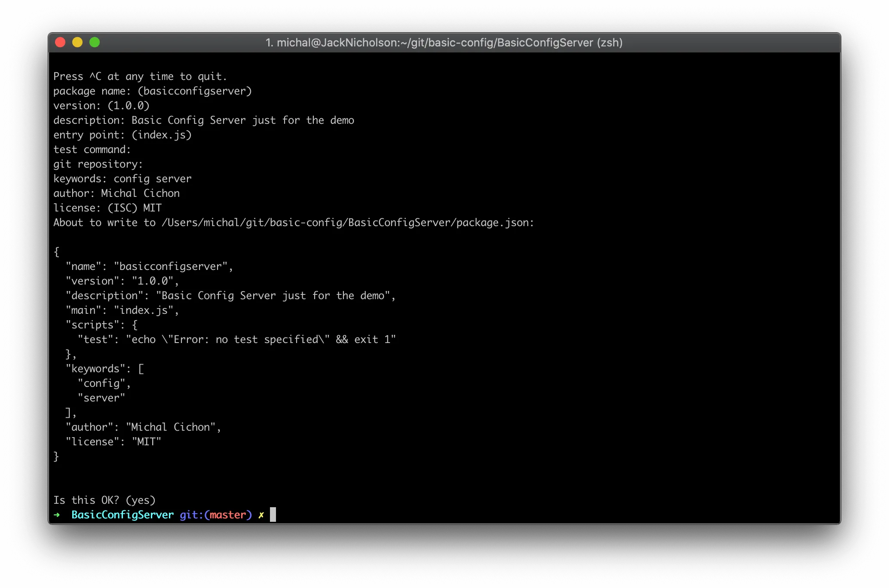The height and width of the screenshot is (588, 889).
Task: Close the terminal window with red button
Action: [x=60, y=42]
